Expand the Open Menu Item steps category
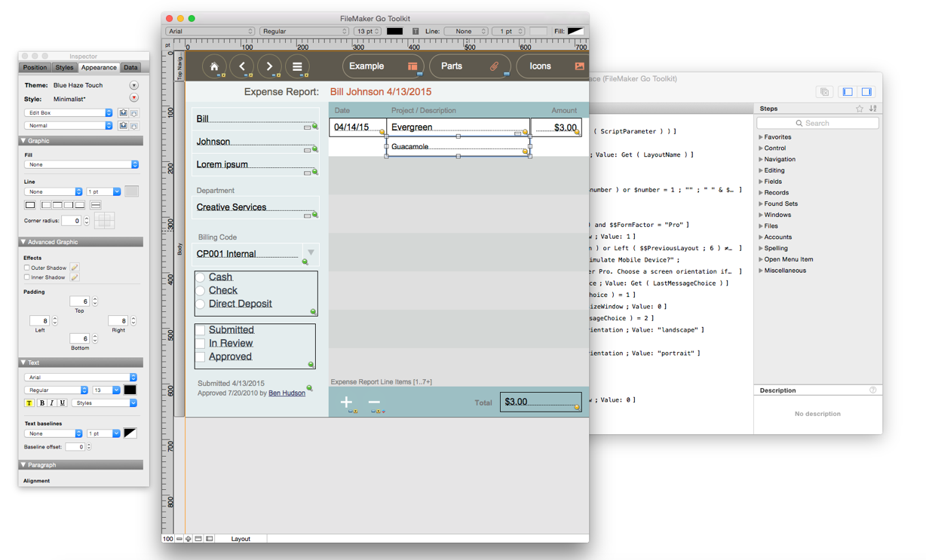 [761, 259]
